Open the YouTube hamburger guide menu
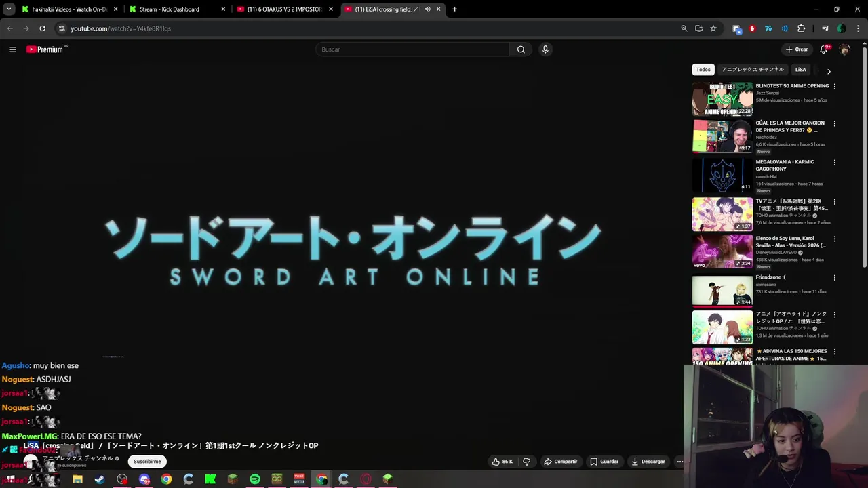The height and width of the screenshot is (488, 868). coord(12,49)
